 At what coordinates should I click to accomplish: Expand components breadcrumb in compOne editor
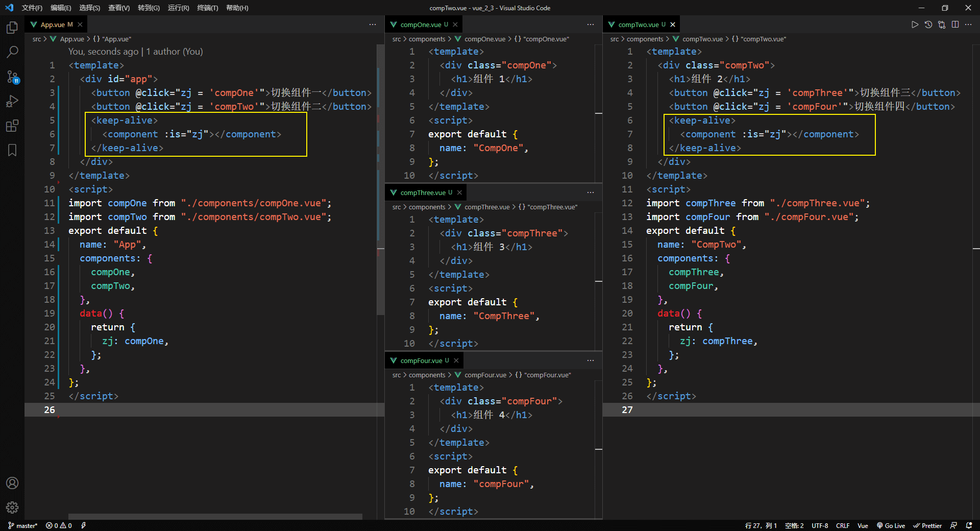click(427, 39)
